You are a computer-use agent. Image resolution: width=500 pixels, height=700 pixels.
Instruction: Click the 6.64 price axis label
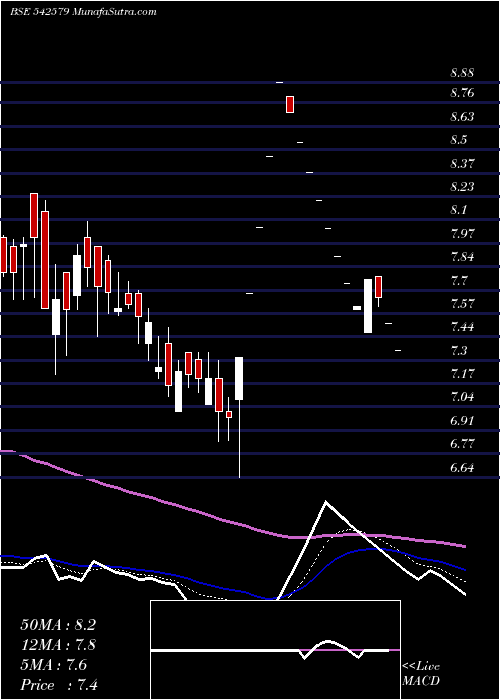[462, 468]
